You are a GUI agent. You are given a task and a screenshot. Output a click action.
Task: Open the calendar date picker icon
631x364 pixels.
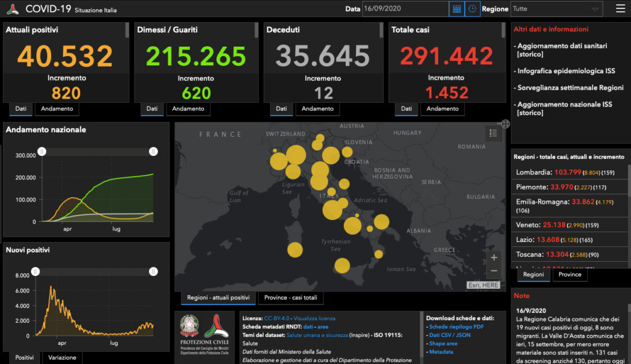tap(457, 9)
